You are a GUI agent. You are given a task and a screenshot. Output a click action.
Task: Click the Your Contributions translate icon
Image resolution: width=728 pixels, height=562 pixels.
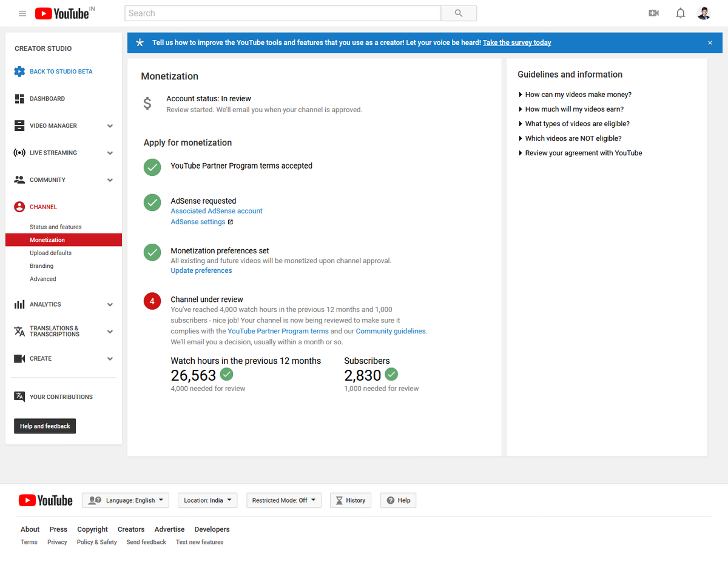click(x=19, y=396)
